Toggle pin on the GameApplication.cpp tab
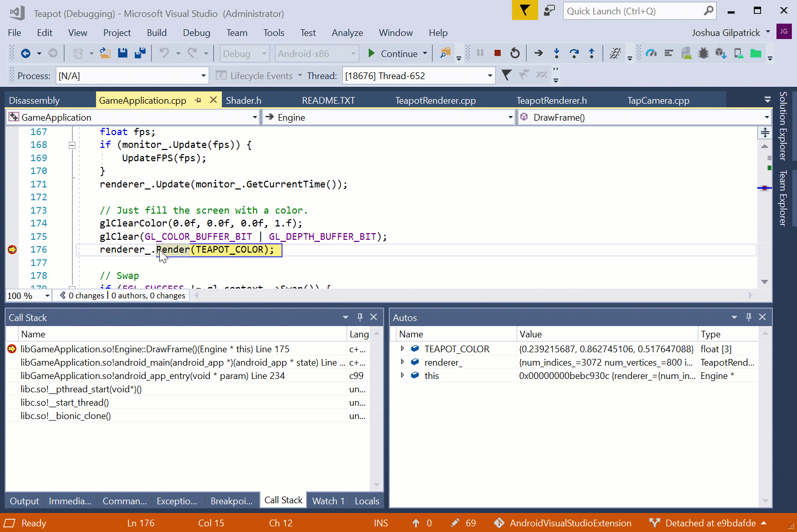 198,101
